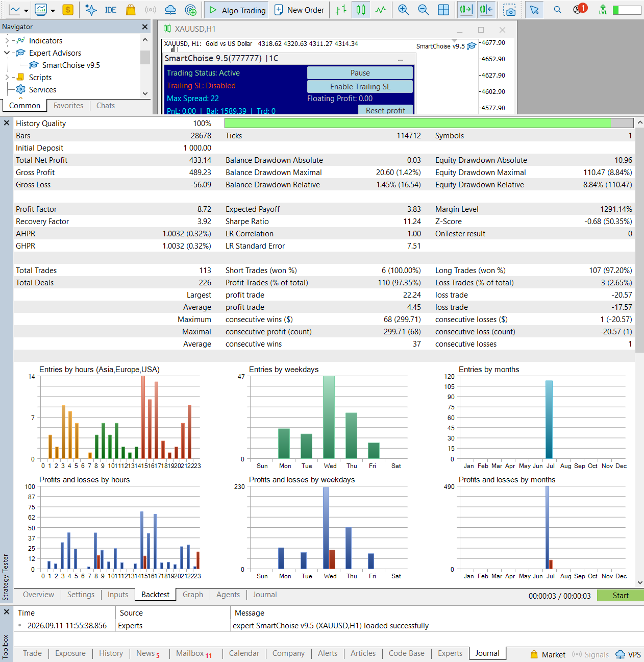Click the tester report scrollbar thumb

[640, 240]
